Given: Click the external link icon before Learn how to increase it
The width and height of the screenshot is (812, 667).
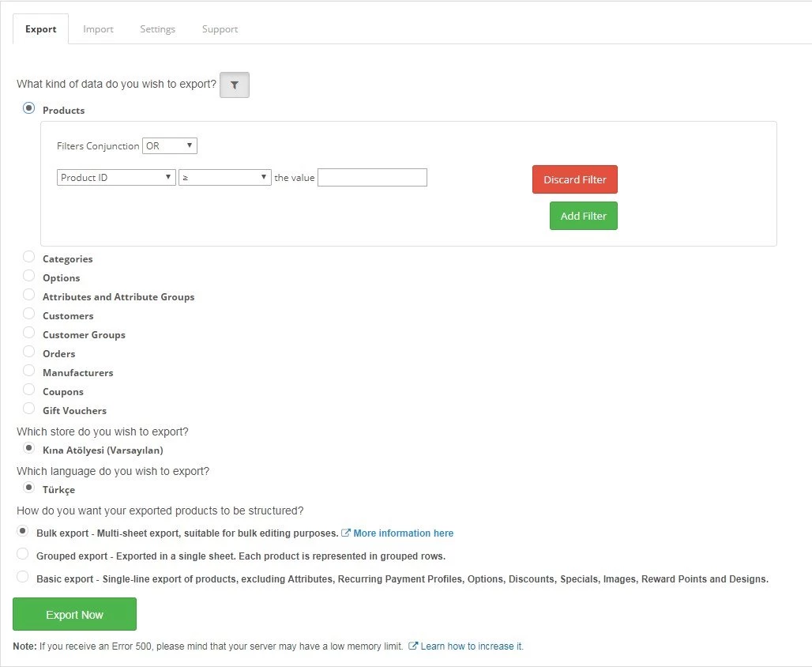Looking at the screenshot, I should pyautogui.click(x=412, y=646).
